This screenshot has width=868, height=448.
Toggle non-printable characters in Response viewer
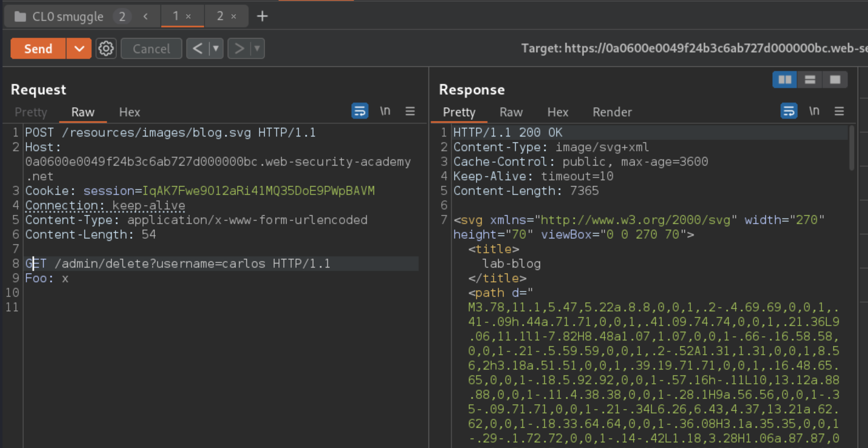click(x=814, y=111)
